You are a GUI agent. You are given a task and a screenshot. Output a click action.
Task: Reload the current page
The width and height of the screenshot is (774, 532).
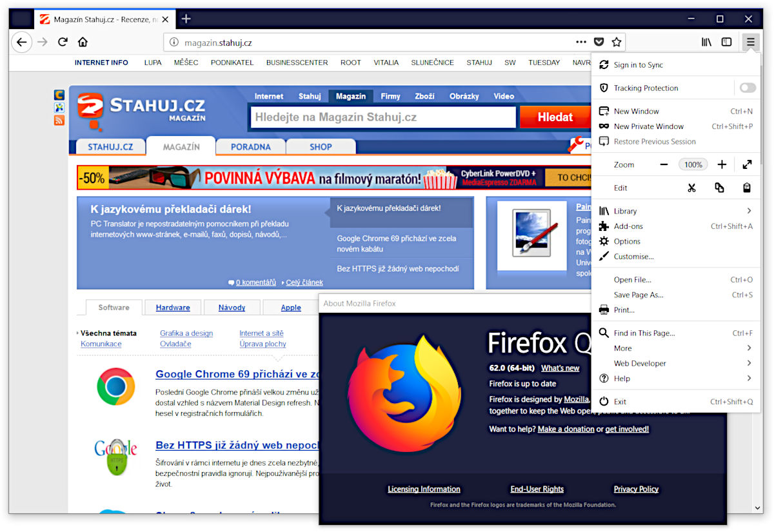[x=63, y=43]
